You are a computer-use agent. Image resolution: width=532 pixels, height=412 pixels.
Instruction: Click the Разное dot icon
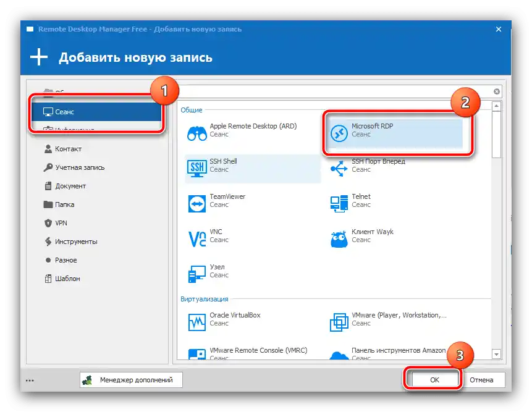(x=48, y=260)
